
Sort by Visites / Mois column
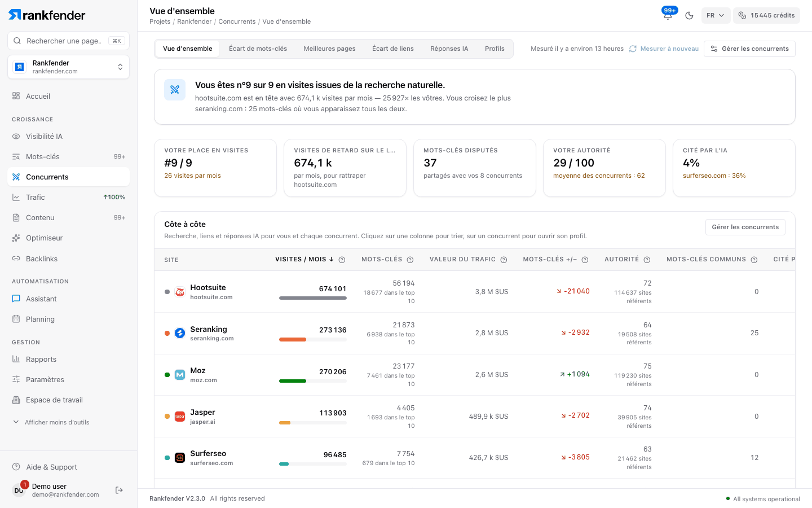tap(304, 260)
